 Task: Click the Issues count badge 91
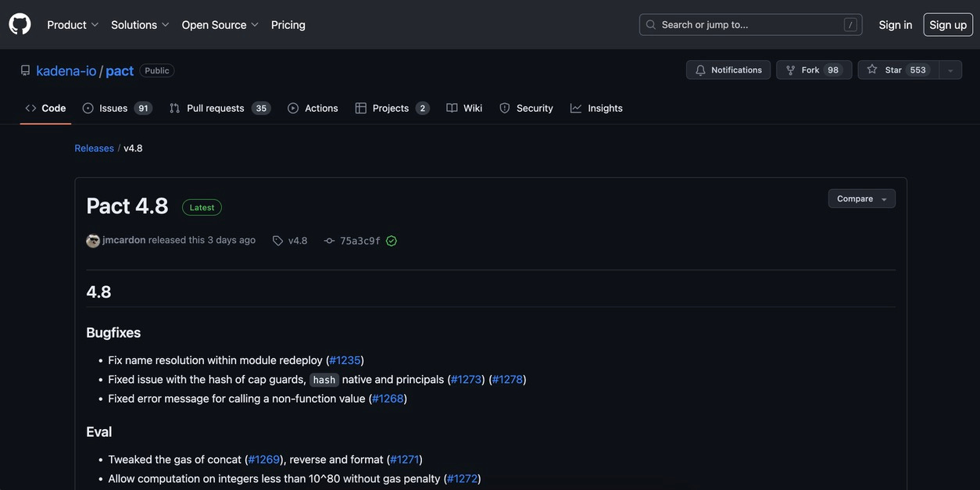coord(143,109)
